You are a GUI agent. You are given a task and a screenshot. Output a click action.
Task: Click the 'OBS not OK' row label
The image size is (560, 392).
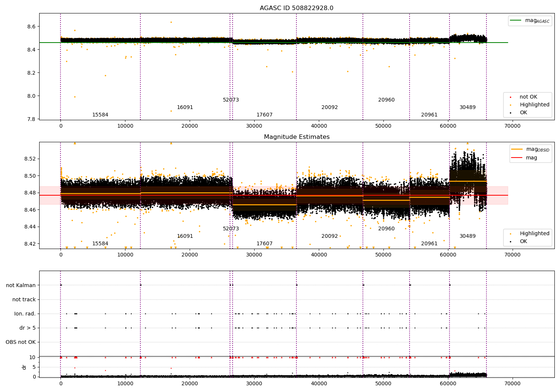(x=21, y=342)
